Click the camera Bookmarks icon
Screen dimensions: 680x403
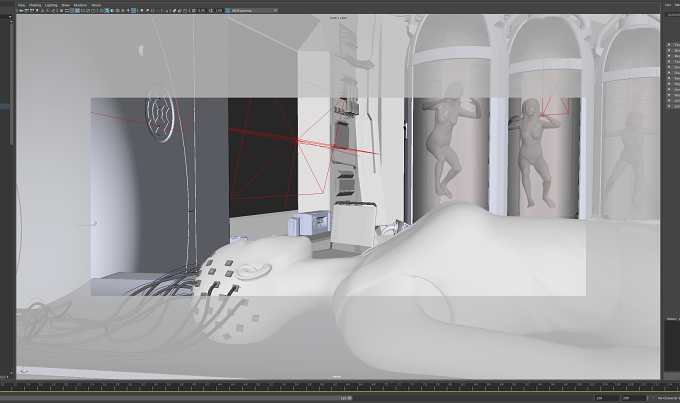pos(37,10)
